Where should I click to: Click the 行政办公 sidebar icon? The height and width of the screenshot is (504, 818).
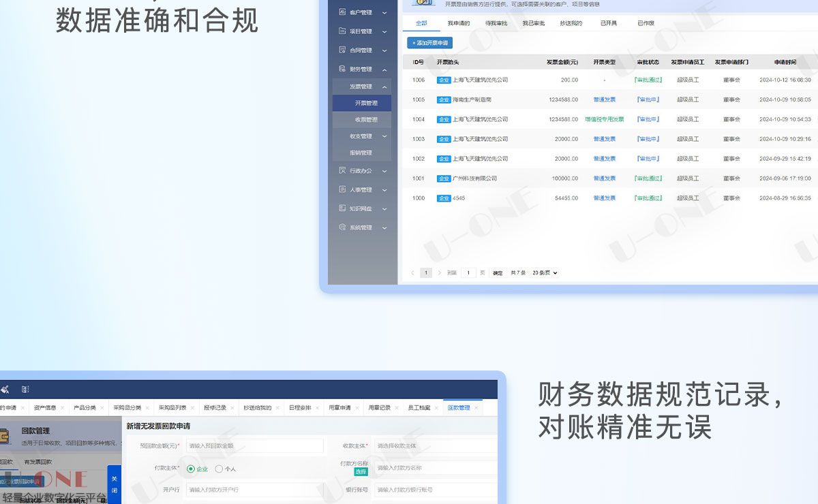tap(343, 171)
